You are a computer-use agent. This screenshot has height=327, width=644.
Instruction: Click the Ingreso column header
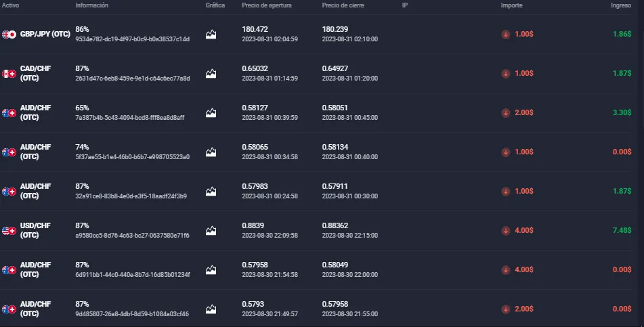click(x=621, y=5)
